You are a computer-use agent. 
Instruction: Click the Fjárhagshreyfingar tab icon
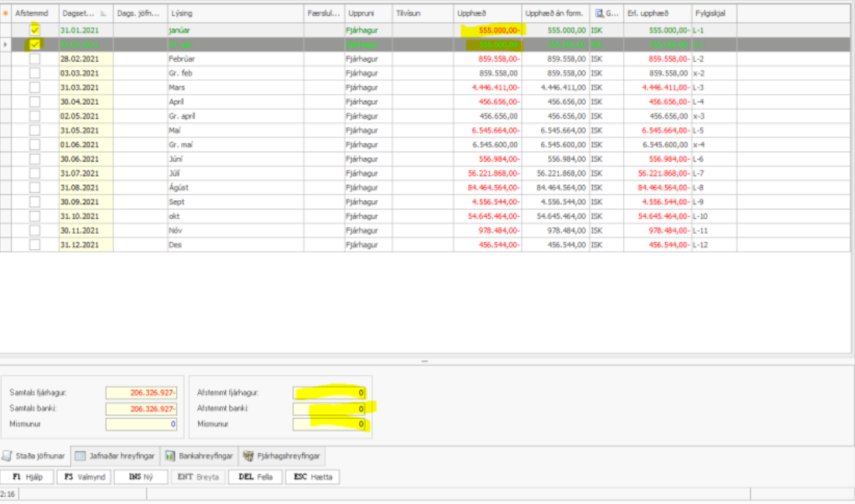coord(248,456)
